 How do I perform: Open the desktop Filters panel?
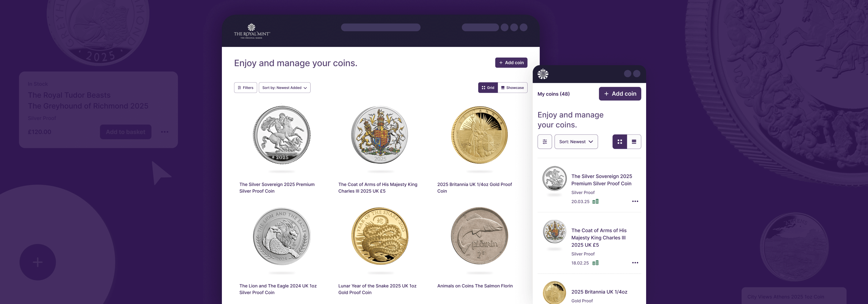(245, 88)
